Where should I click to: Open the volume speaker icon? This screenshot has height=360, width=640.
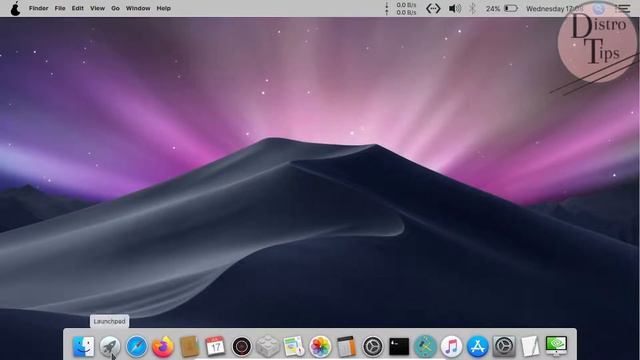coord(455,9)
